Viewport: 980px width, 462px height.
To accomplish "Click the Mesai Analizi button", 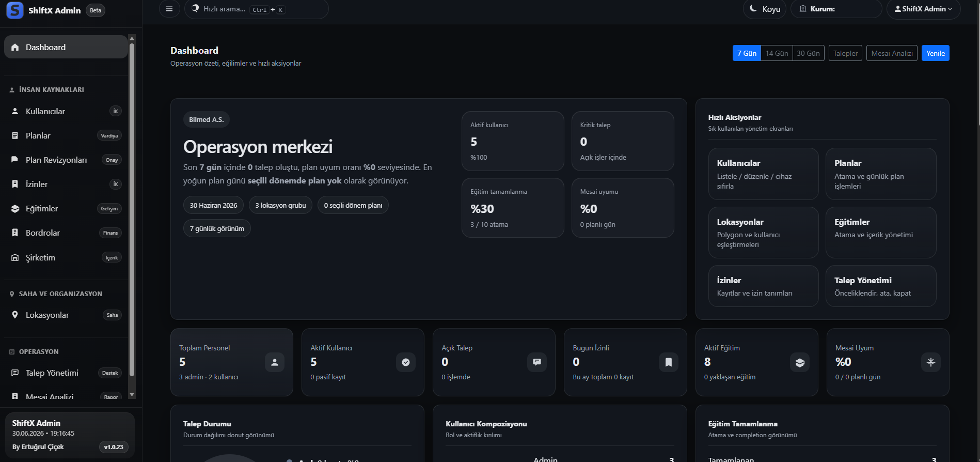I will (892, 53).
